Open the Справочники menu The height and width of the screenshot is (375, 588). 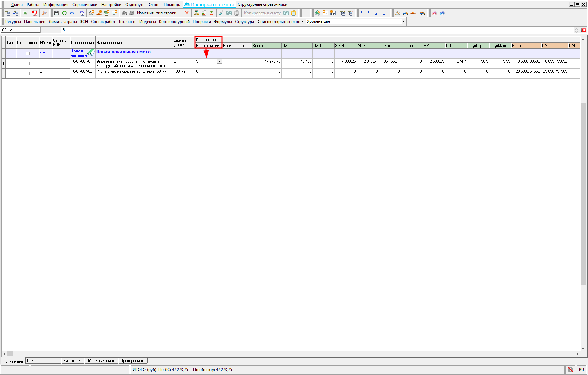85,5
